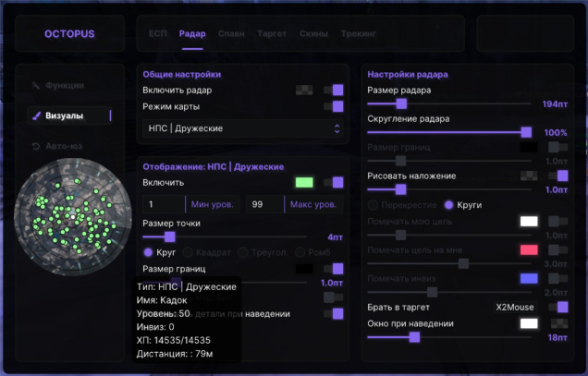This screenshot has height=376, width=588.
Task: Select the Квадрат shape radio button
Action: 188,252
